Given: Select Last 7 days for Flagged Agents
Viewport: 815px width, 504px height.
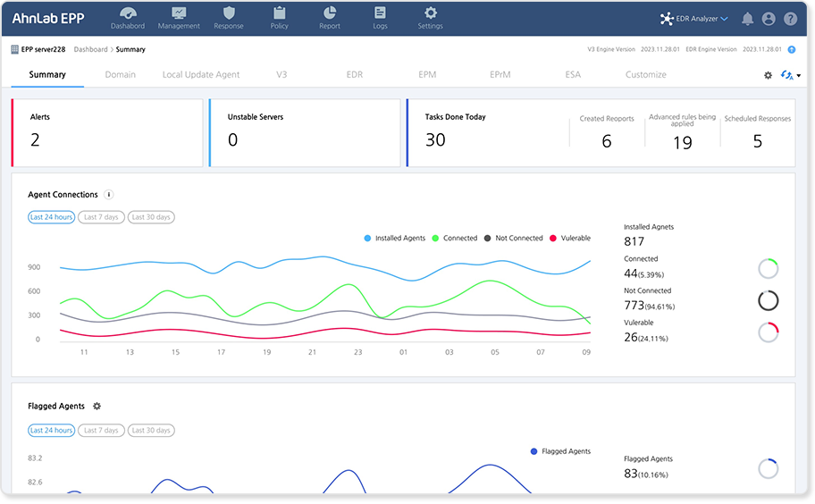Looking at the screenshot, I should (x=100, y=431).
